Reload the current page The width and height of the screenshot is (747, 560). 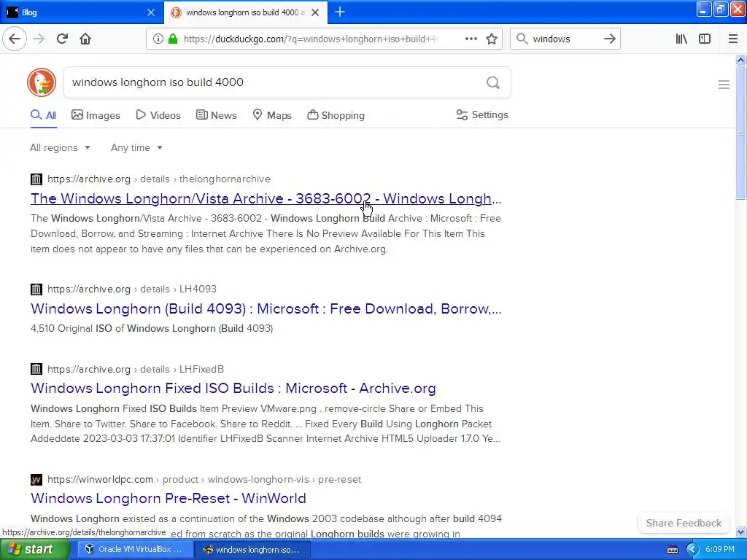(62, 39)
